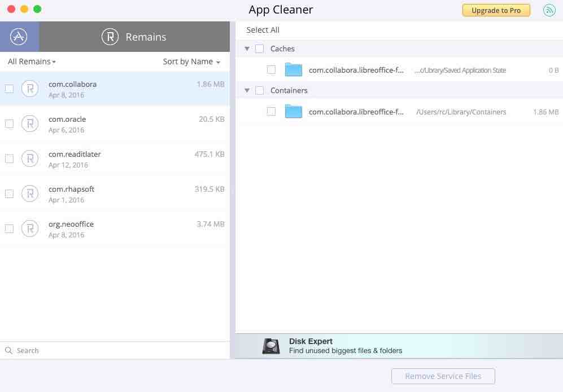Collapse the Containers group triangle

tap(247, 90)
